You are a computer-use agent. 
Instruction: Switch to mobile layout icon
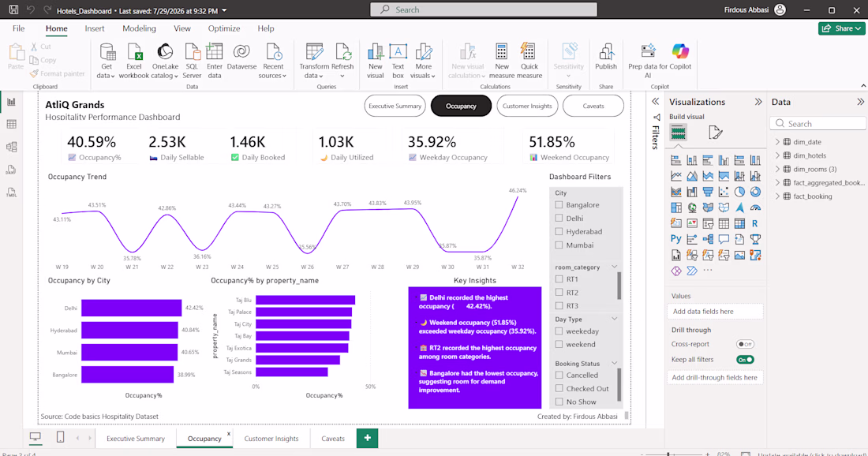click(60, 438)
